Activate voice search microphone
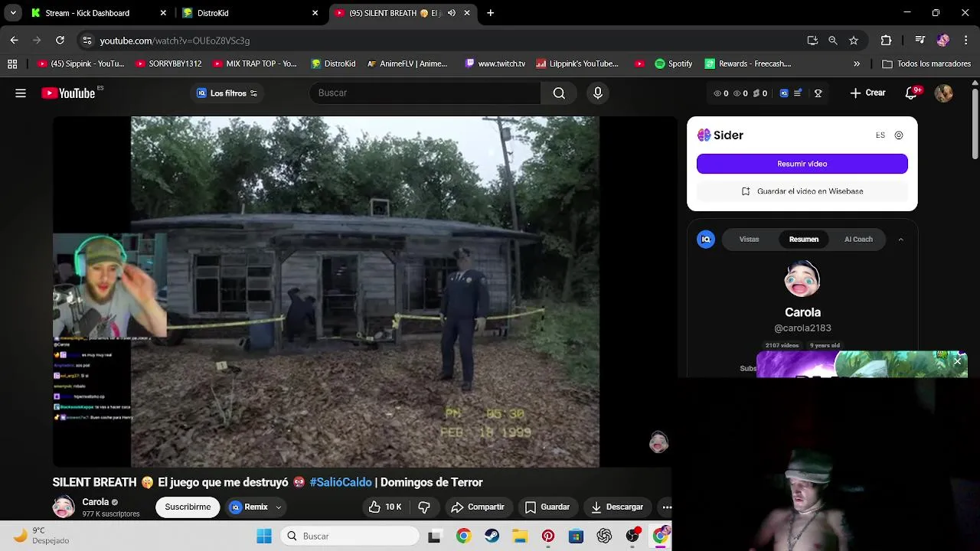980x551 pixels. pyautogui.click(x=598, y=93)
